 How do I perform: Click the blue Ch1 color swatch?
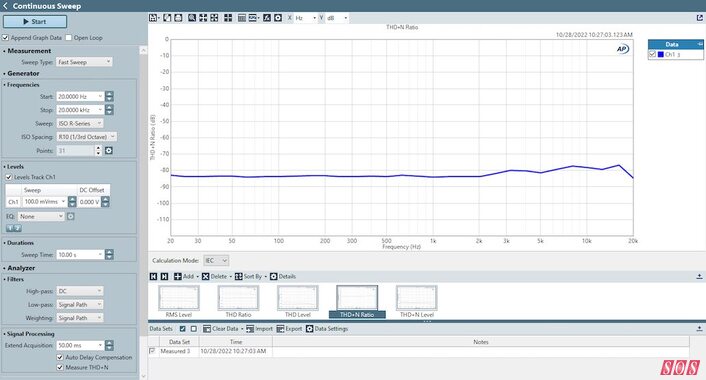[x=661, y=54]
